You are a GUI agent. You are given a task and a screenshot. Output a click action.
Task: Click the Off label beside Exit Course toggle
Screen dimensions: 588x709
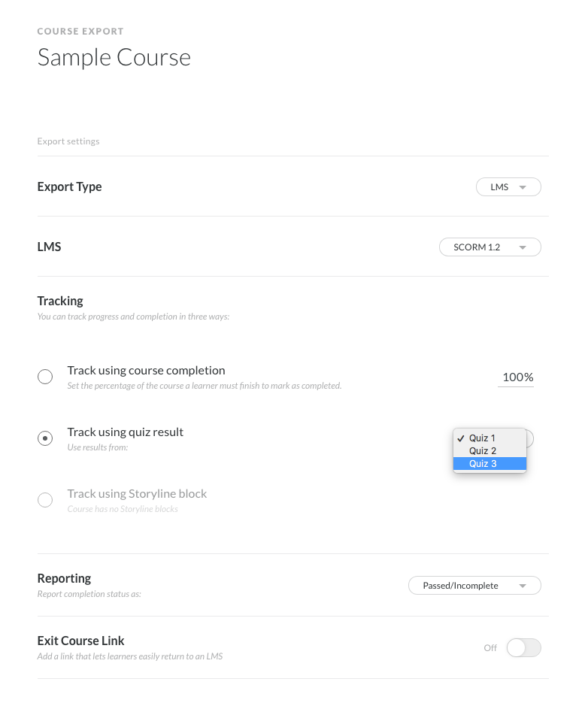(x=490, y=648)
